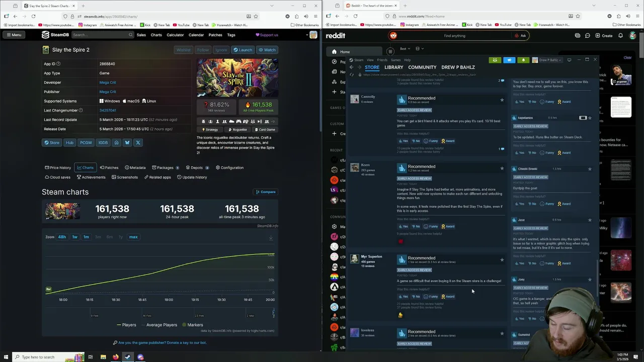Click the Steam back arrow
644x362 pixels.
(x=351, y=67)
